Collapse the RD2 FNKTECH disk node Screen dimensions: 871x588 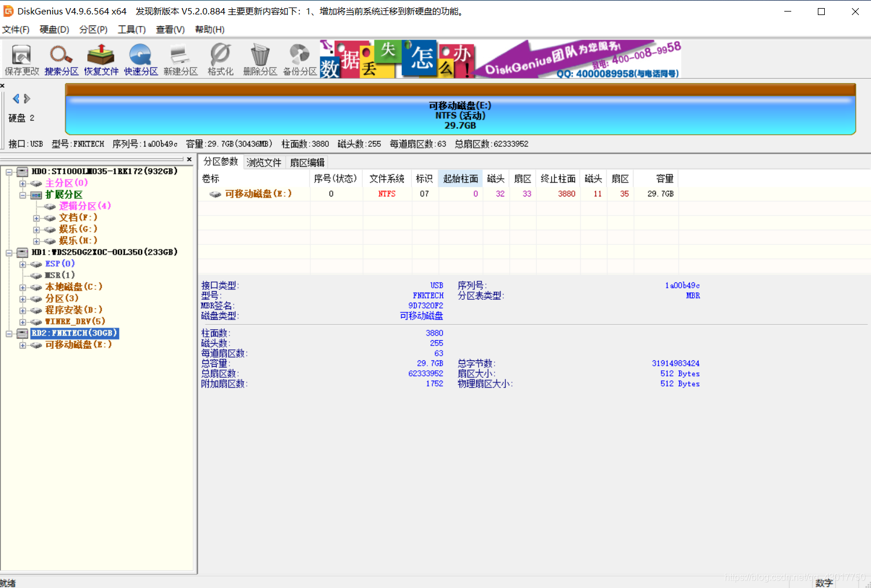point(9,334)
